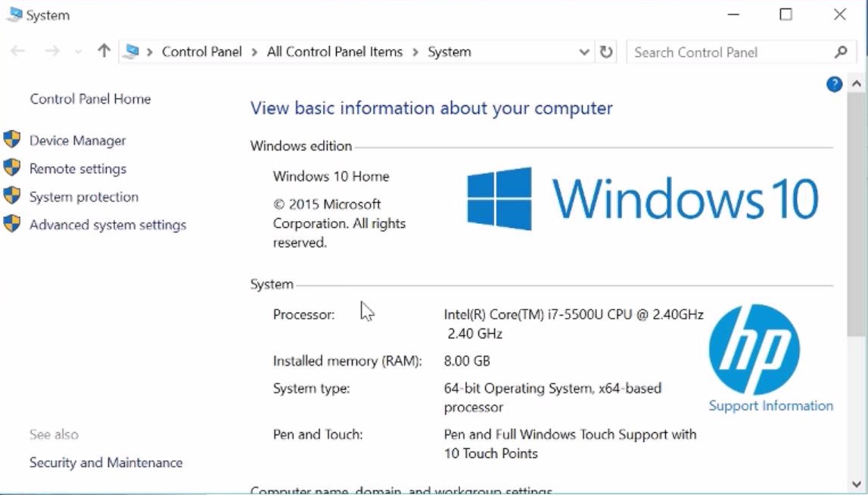Open System protection
This screenshot has width=868, height=495.
pos(84,197)
